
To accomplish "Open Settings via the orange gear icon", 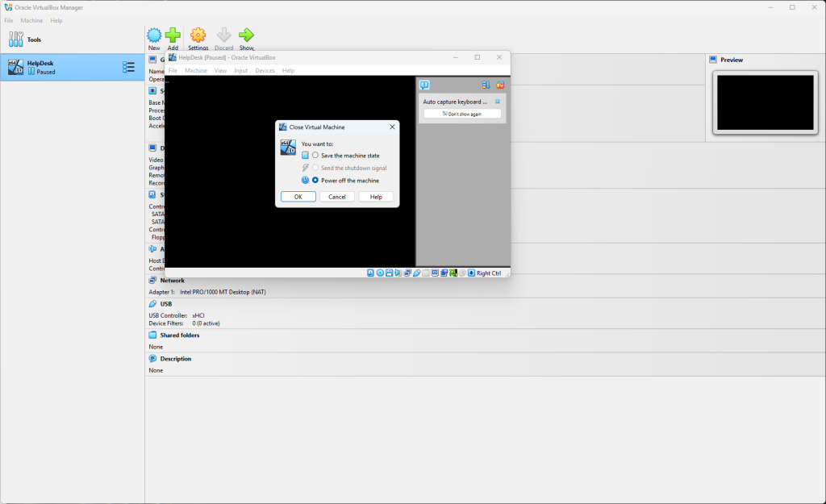I will [198, 35].
